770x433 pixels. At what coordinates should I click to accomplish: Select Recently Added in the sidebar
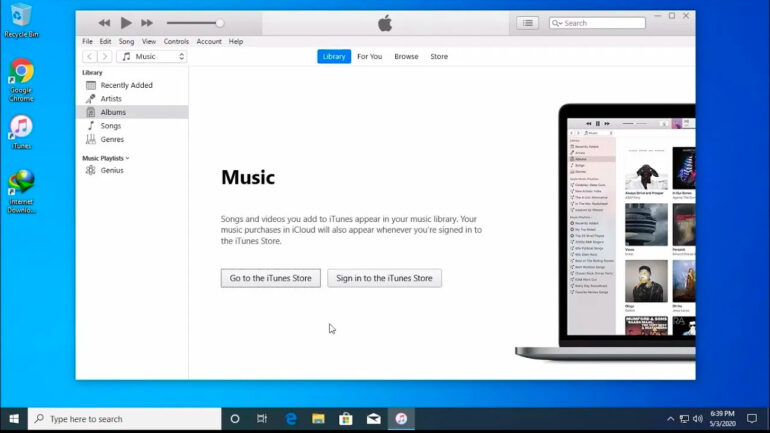coord(126,85)
